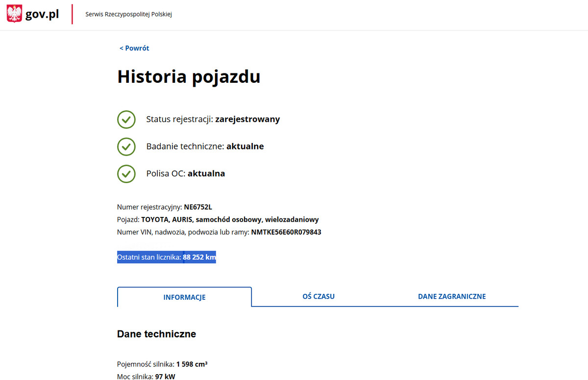This screenshot has height=380, width=588.
Task: Click the green checkmark beside Status rejestracji
Action: pos(126,119)
